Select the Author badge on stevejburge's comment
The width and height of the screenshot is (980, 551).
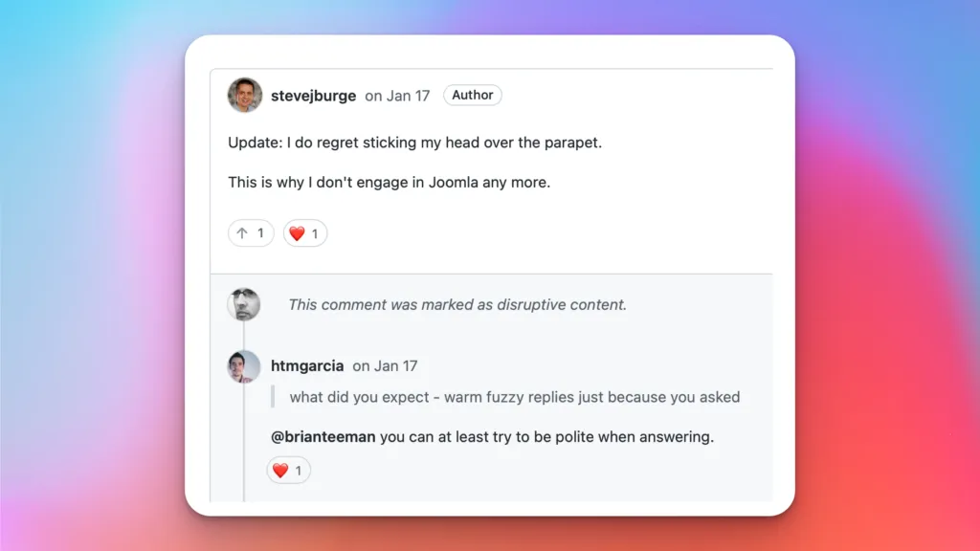pos(472,95)
